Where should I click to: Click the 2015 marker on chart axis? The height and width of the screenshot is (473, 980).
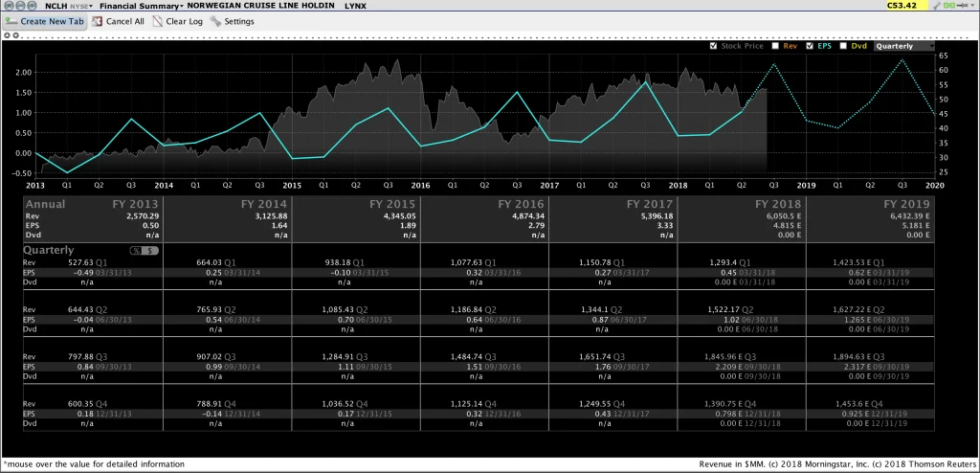(292, 185)
